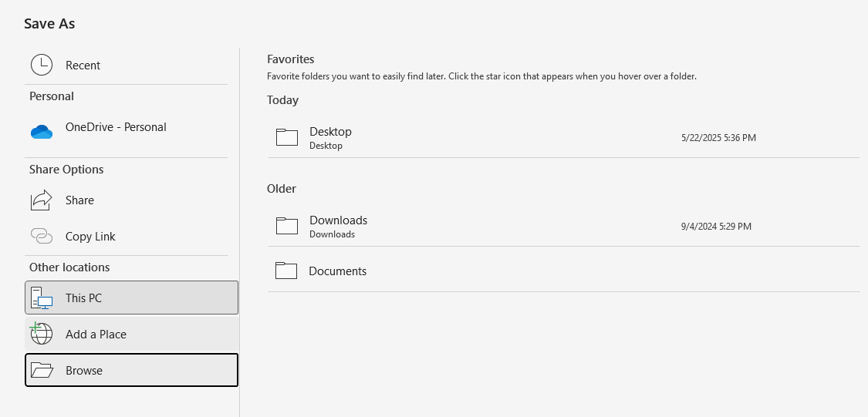This screenshot has height=417, width=868.
Task: Switch to This PC location
Action: 83,298
